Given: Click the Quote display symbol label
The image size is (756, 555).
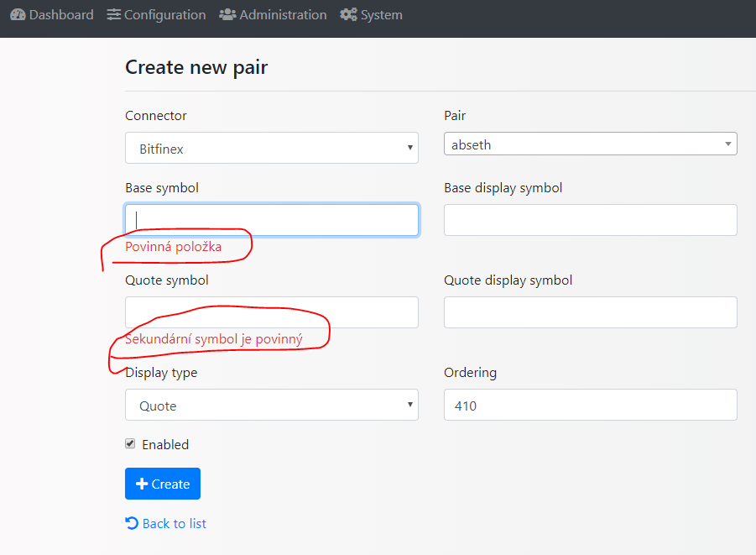Looking at the screenshot, I should point(508,280).
